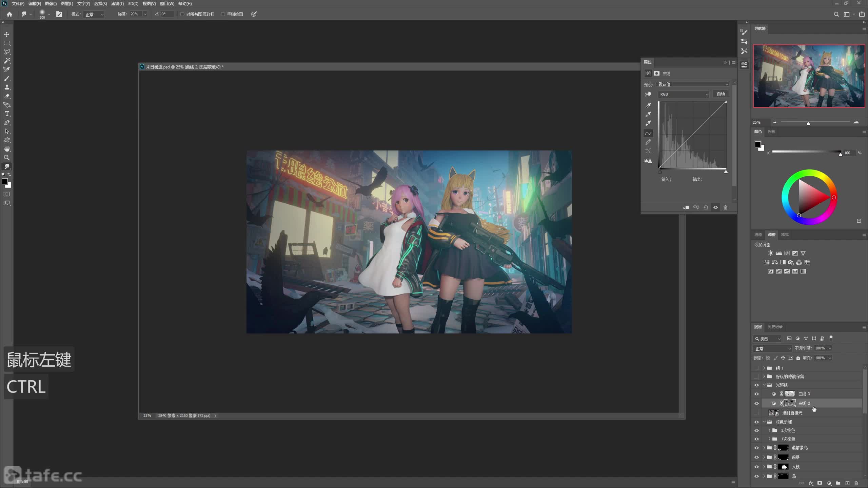Viewport: 868px width, 488px height.
Task: Open the 文件(F) menu
Action: point(18,4)
